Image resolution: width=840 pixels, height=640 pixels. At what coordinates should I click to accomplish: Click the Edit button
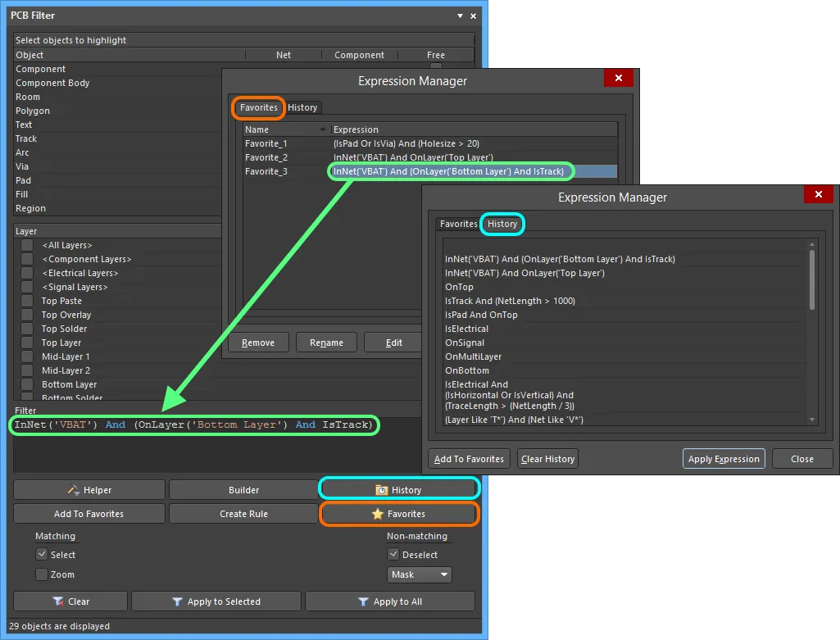click(393, 343)
